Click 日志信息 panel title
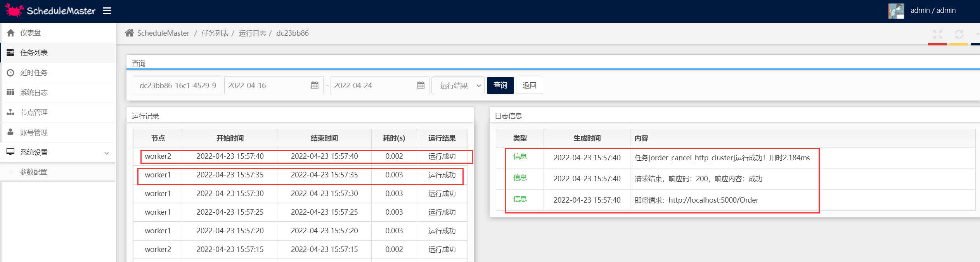 click(509, 116)
